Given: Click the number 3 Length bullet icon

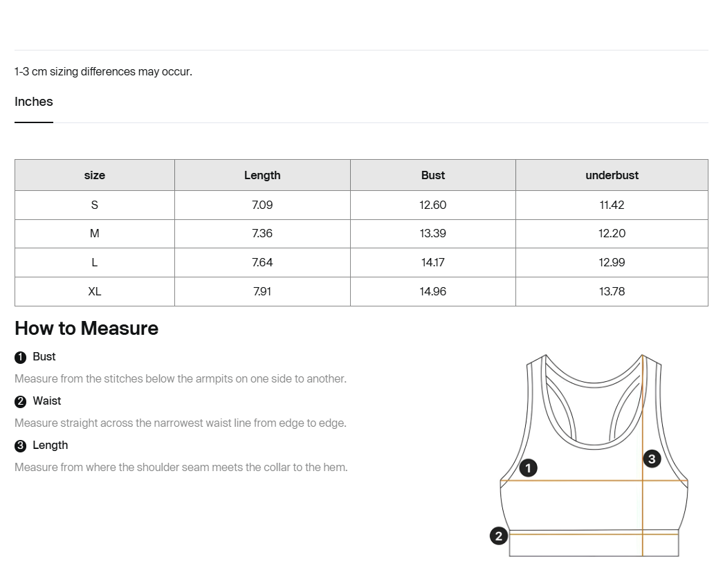Looking at the screenshot, I should 20,446.
